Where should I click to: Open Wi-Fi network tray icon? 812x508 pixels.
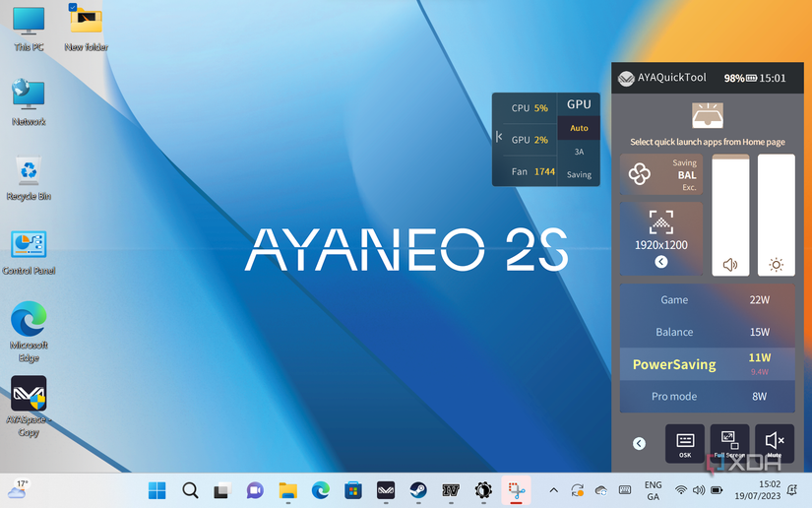(681, 490)
